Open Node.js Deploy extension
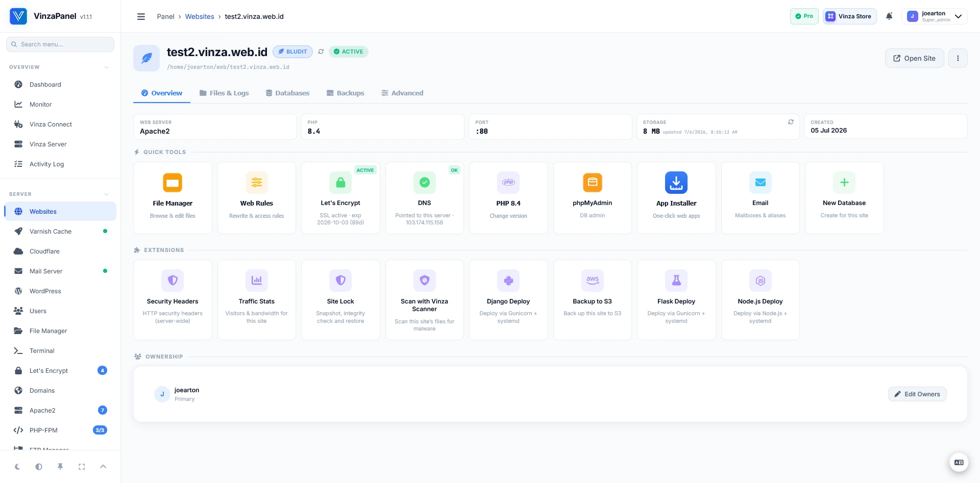The width and height of the screenshot is (980, 483). pos(761,300)
